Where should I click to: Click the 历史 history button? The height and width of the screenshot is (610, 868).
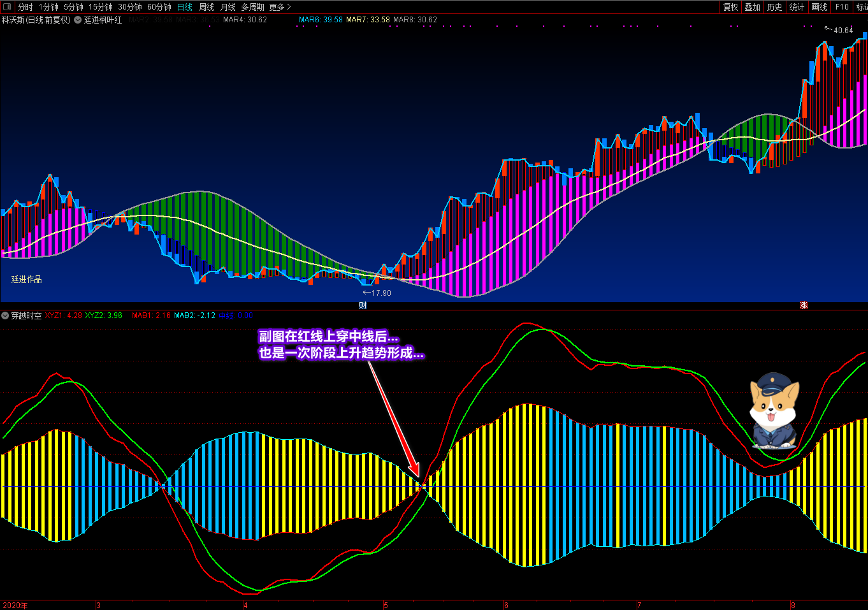tap(774, 7)
